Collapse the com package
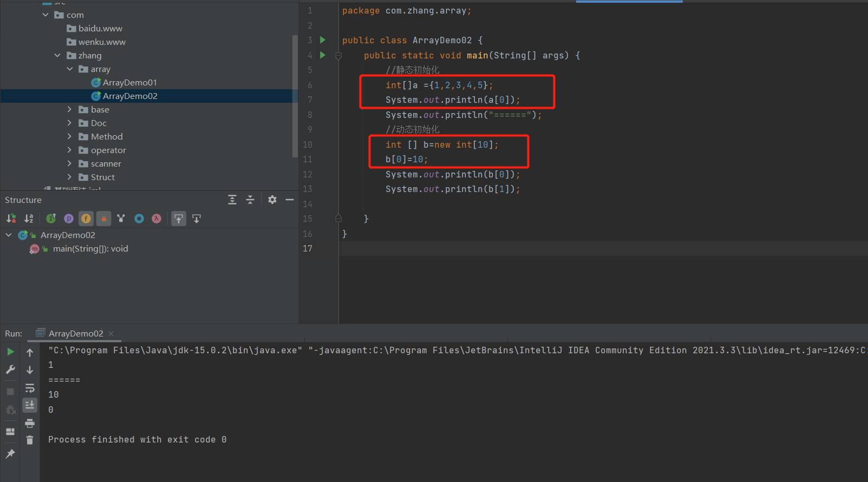The image size is (868, 482). (x=45, y=15)
